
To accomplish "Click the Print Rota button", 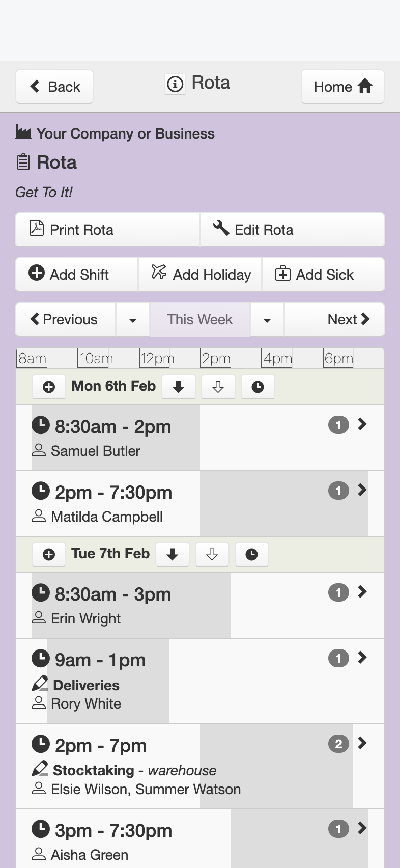I will click(x=107, y=230).
